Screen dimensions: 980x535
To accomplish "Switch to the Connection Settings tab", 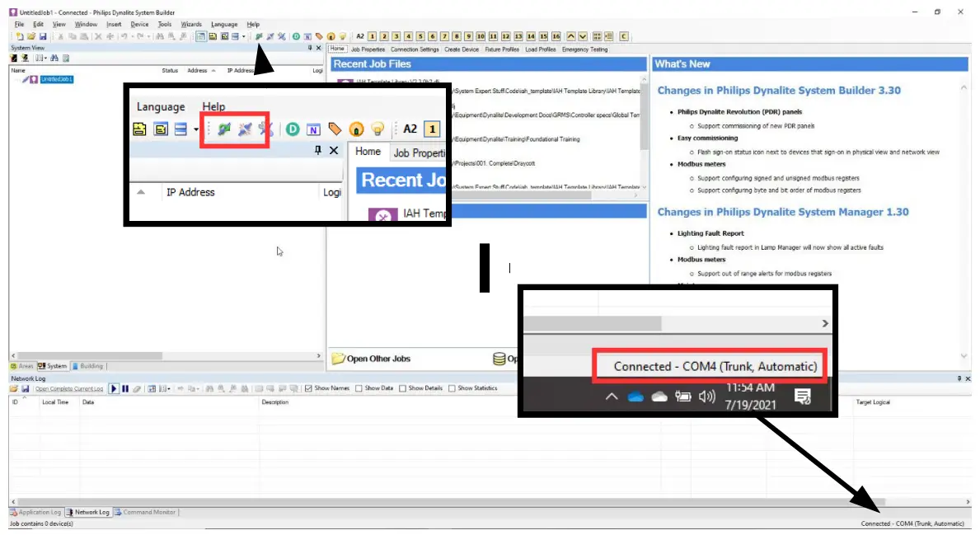I will (415, 49).
